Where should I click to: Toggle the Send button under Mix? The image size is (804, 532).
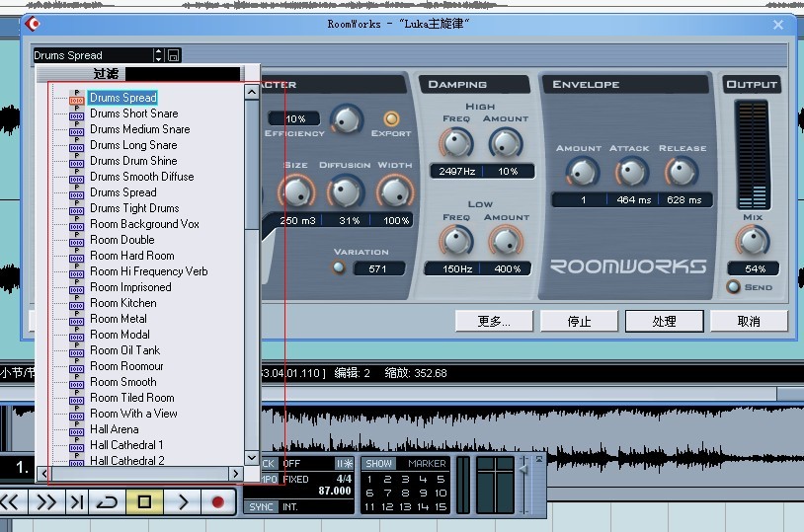click(x=733, y=287)
